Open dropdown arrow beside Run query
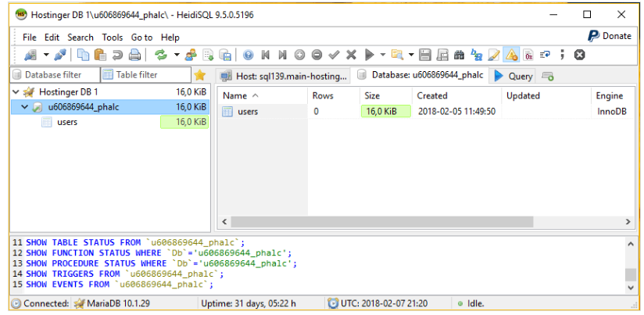644x315 pixels. click(x=383, y=55)
